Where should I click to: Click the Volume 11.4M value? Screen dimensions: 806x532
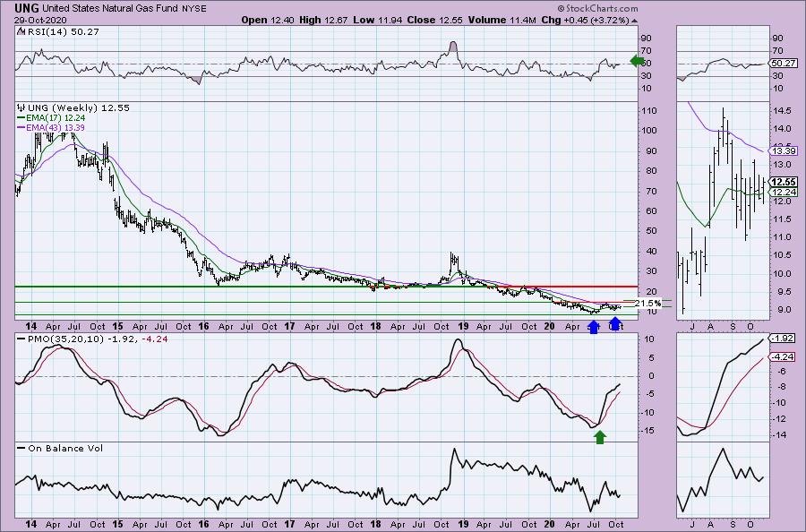click(502, 20)
